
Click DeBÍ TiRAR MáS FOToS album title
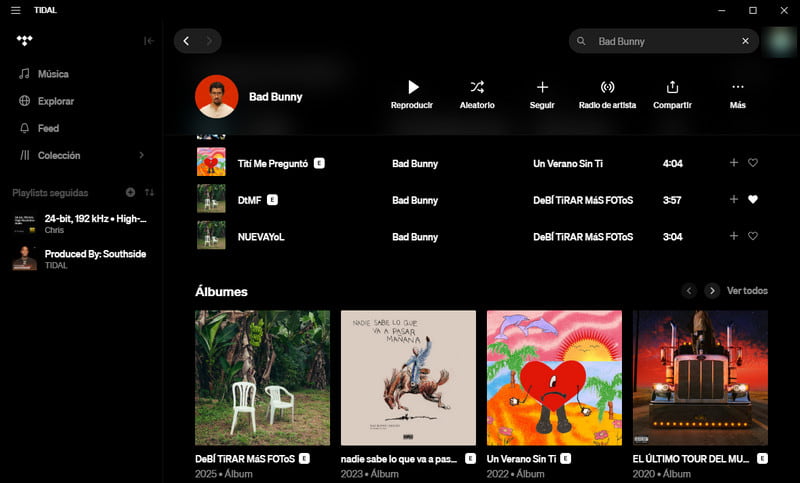pos(245,459)
